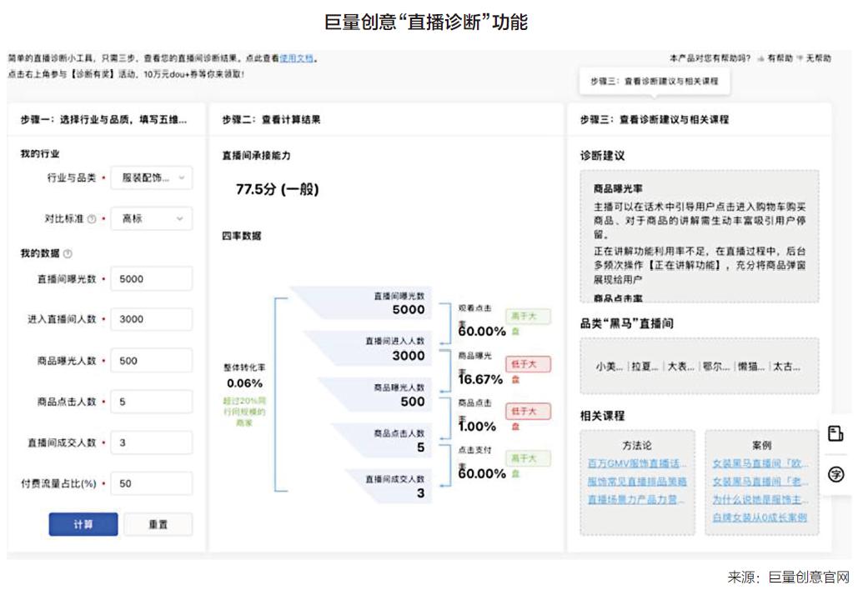Click the funnel bar 商品曝光人数 500

pyautogui.click(x=376, y=395)
